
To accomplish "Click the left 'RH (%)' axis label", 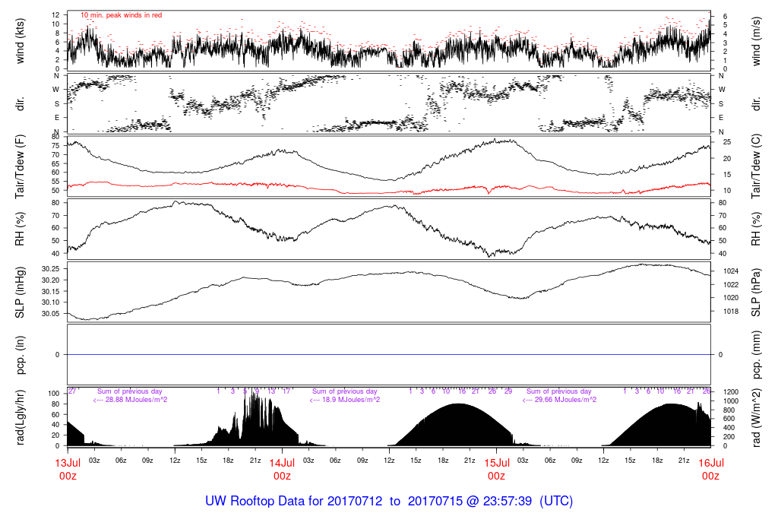I will (x=21, y=230).
